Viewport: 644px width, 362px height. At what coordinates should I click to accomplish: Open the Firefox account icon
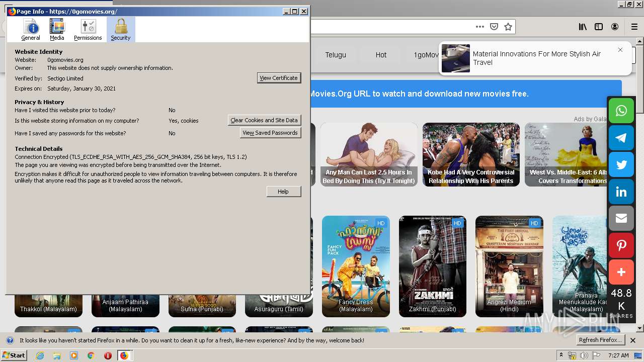point(615,27)
